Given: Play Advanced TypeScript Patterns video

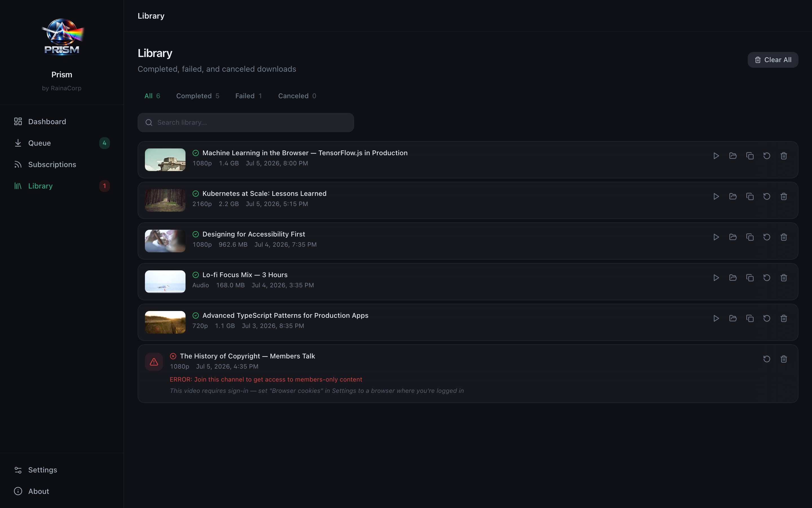Looking at the screenshot, I should tap(716, 319).
